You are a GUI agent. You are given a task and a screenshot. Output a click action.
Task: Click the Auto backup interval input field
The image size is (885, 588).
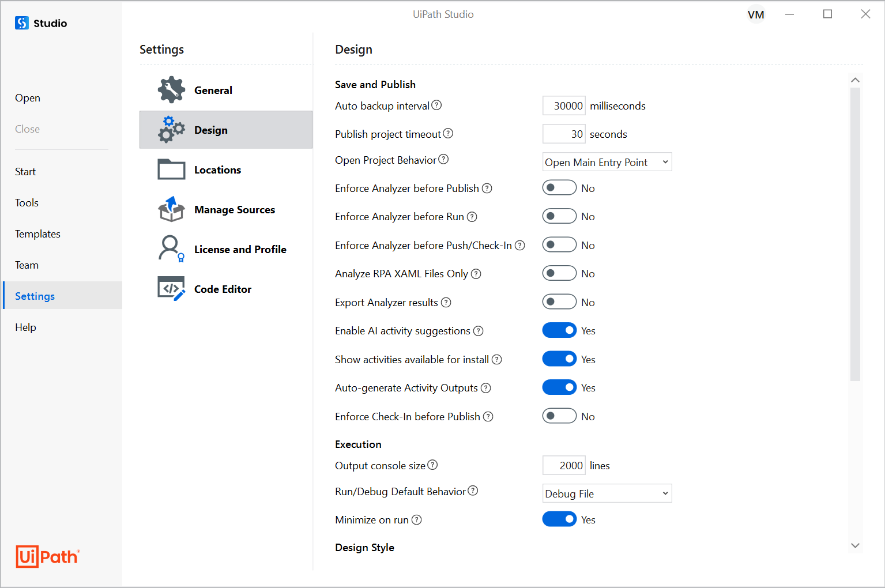pos(564,105)
